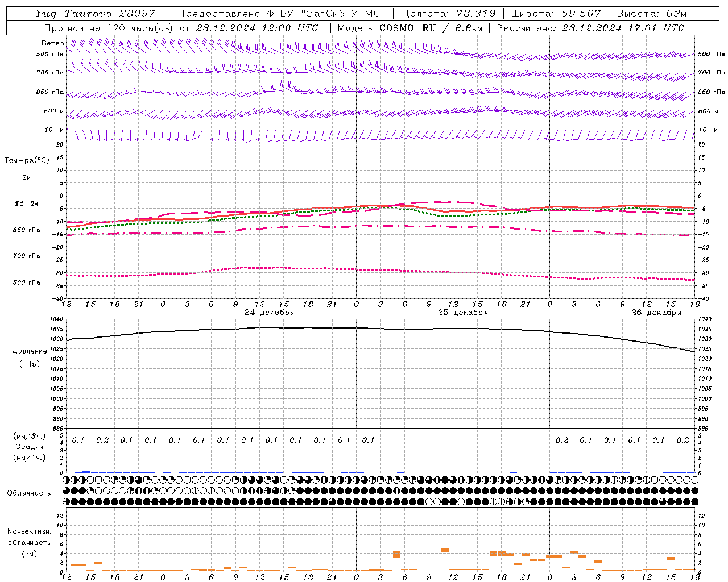This screenshot has height=582, width=728.
Task: Click the Td 2м legend entry
Action: point(27,204)
